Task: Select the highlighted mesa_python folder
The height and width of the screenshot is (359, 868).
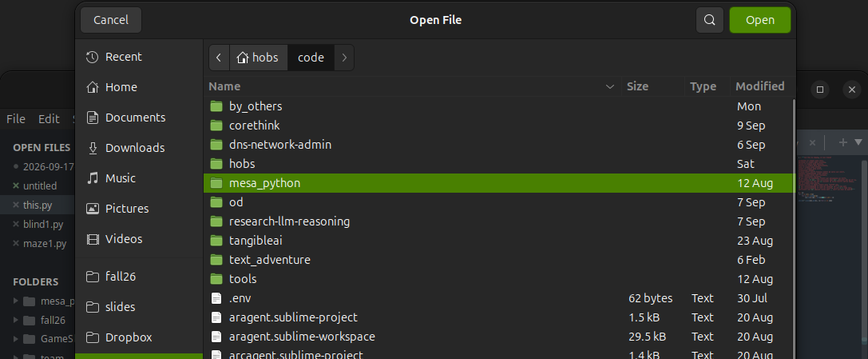Action: [499, 183]
